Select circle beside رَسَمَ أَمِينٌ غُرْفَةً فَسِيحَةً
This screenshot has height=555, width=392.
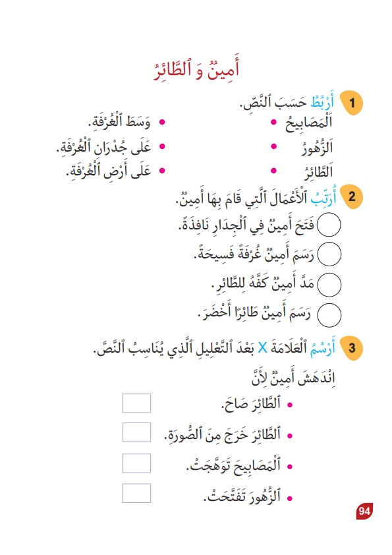329,254
